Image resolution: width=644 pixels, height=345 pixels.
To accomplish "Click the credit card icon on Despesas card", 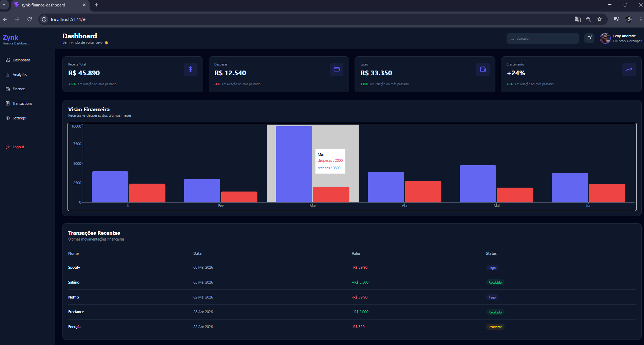I will point(337,70).
